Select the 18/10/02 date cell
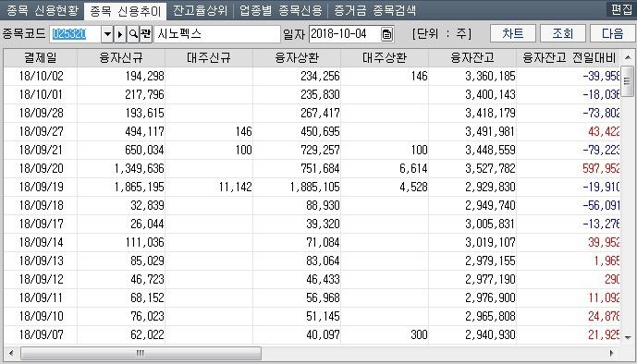This screenshot has height=364, width=637. 41,76
